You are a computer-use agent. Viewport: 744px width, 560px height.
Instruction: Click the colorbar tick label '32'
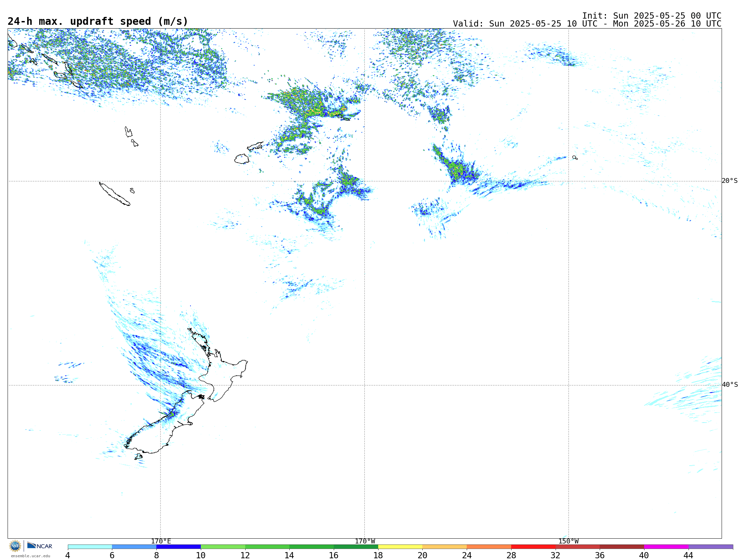point(556,555)
